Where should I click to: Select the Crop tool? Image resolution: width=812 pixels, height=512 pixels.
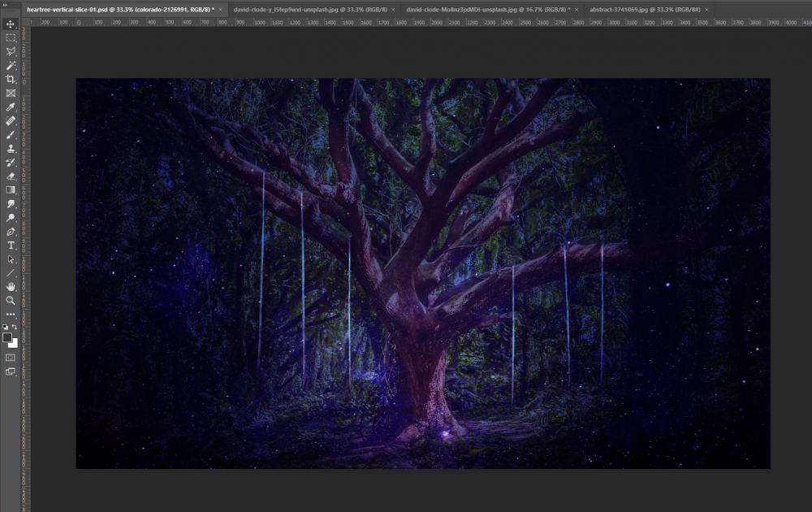coord(11,80)
